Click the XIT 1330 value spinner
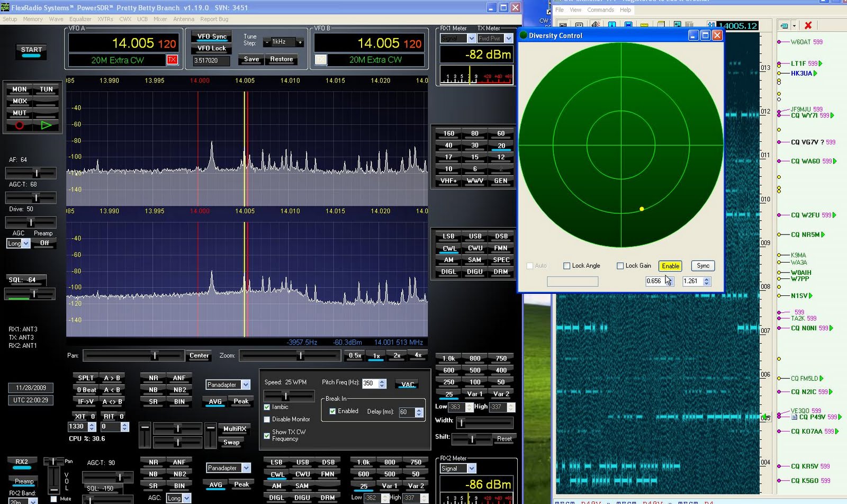Viewport: 847px width, 504px height. point(92,427)
